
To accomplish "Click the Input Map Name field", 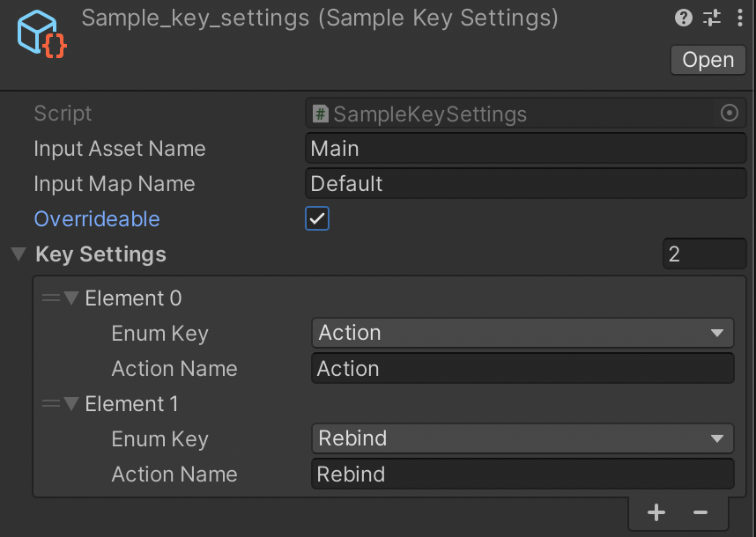I will pyautogui.click(x=525, y=184).
